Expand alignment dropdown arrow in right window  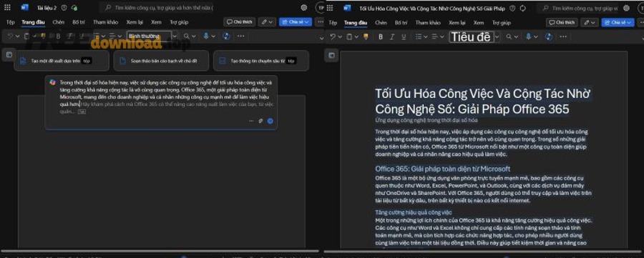[x=441, y=36]
